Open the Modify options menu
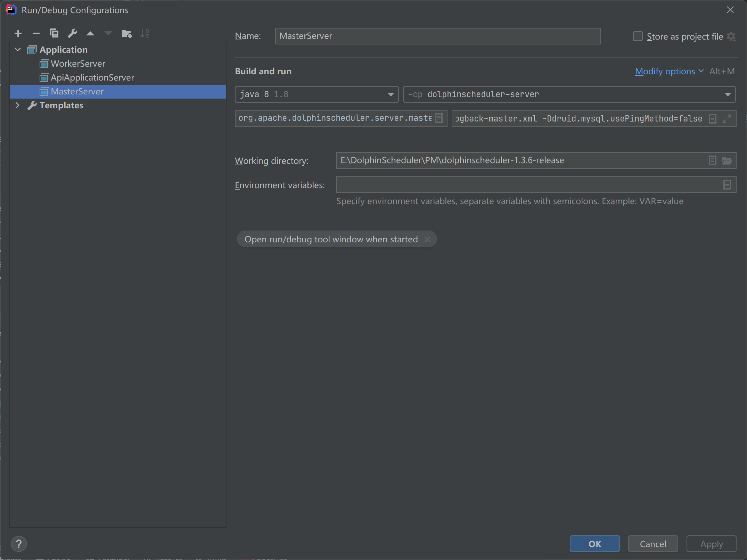 pyautogui.click(x=669, y=71)
